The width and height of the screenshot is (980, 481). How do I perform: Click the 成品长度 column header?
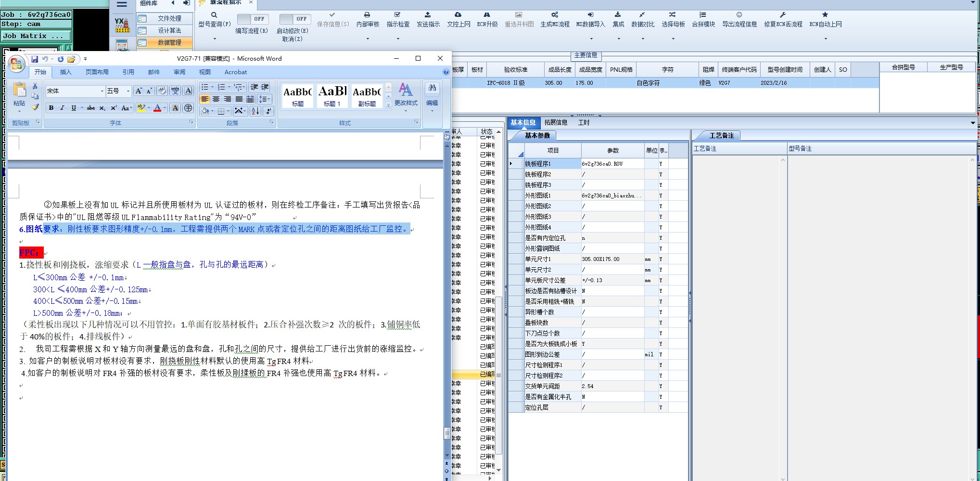click(560, 69)
